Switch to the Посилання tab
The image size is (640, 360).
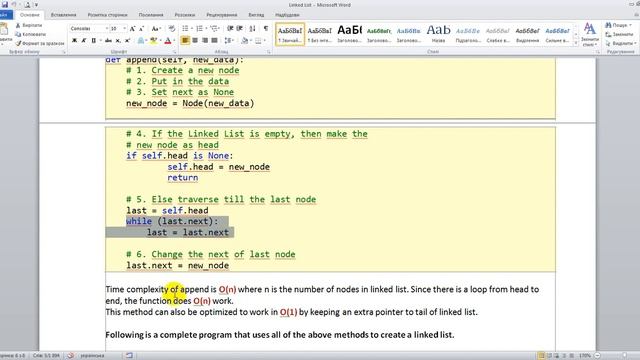point(151,15)
